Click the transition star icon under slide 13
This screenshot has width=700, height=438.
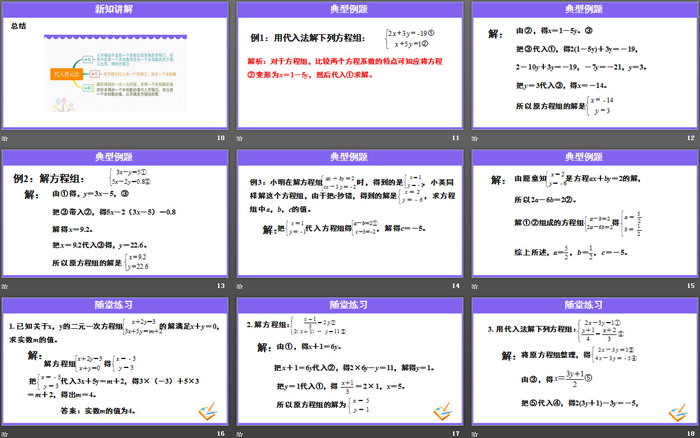[5, 286]
